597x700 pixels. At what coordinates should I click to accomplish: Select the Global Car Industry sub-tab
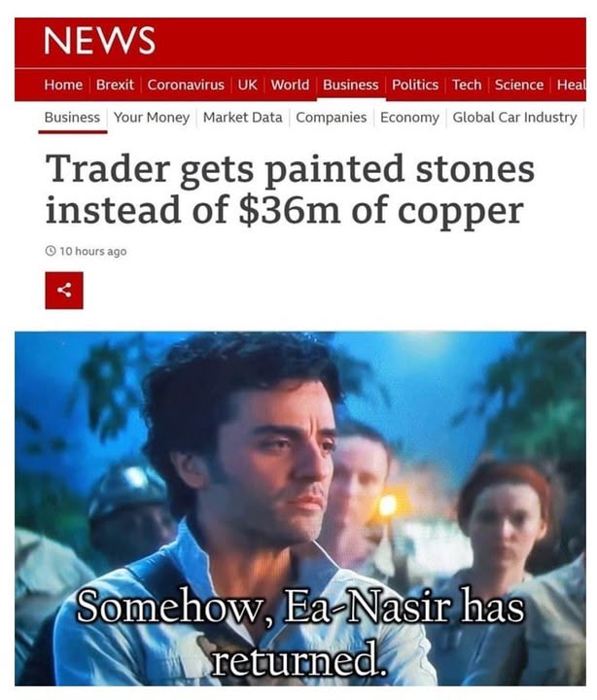tap(515, 118)
